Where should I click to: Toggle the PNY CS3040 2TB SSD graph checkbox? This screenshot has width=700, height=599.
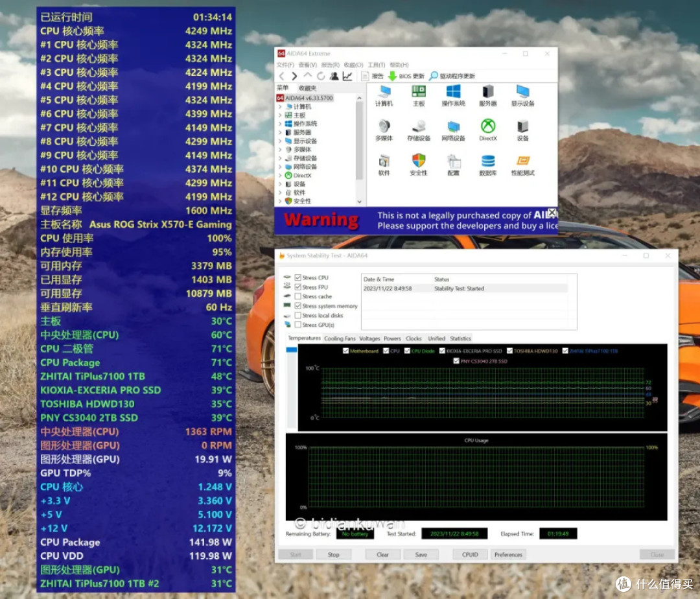click(456, 360)
